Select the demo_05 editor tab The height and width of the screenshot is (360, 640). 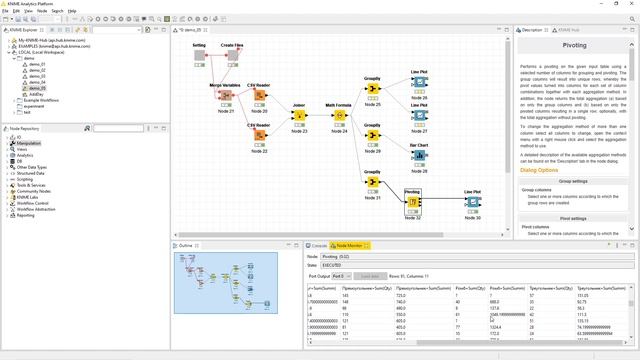(x=190, y=30)
